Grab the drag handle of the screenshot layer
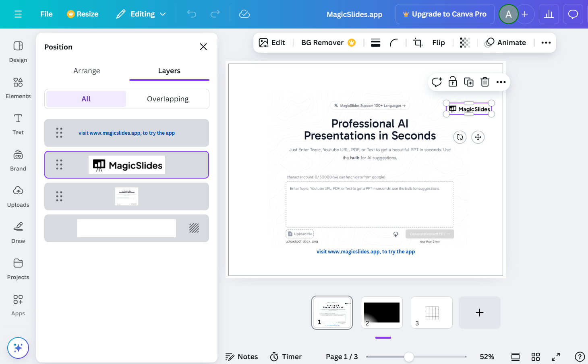Viewport: 588px width, 364px height. [59, 196]
